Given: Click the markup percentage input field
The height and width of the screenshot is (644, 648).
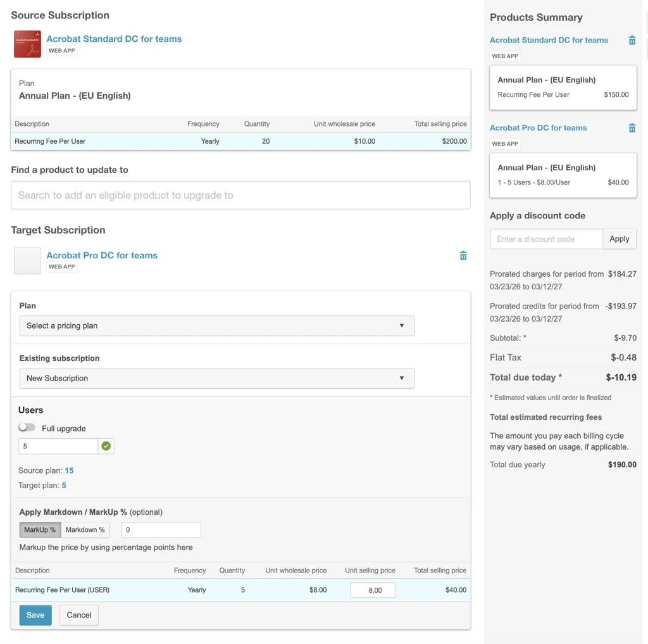Looking at the screenshot, I should [161, 530].
